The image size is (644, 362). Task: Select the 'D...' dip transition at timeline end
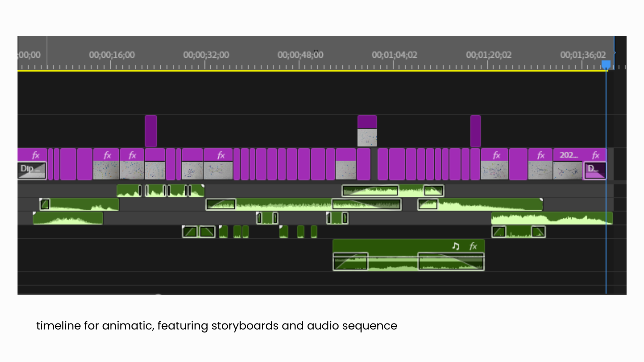595,170
